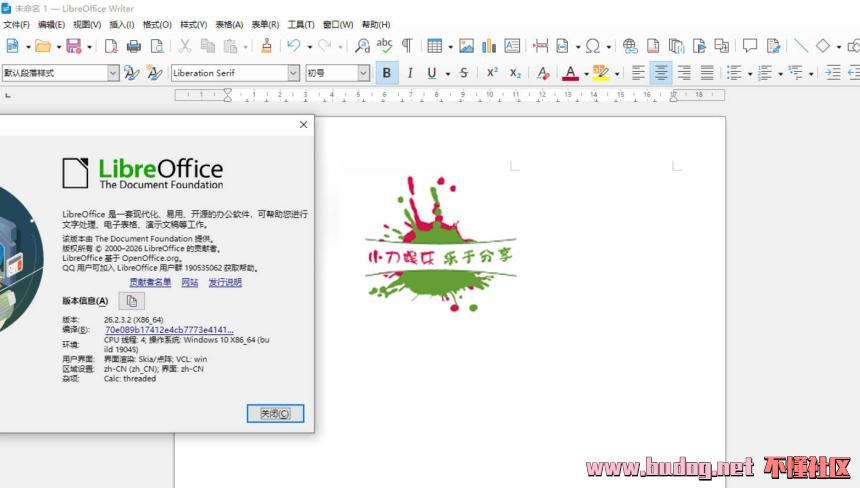Click the Copy icon in toolbar
The height and width of the screenshot is (488, 860).
click(208, 46)
